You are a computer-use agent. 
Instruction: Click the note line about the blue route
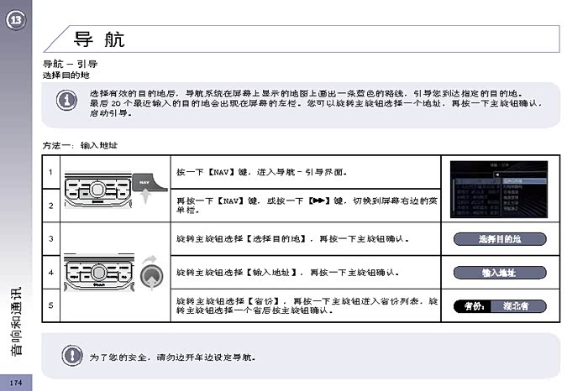[306, 93]
